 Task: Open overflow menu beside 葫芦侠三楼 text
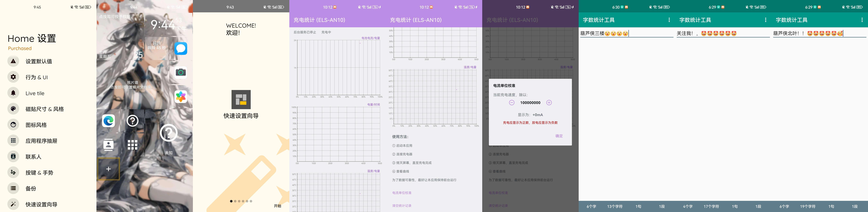pyautogui.click(x=669, y=20)
